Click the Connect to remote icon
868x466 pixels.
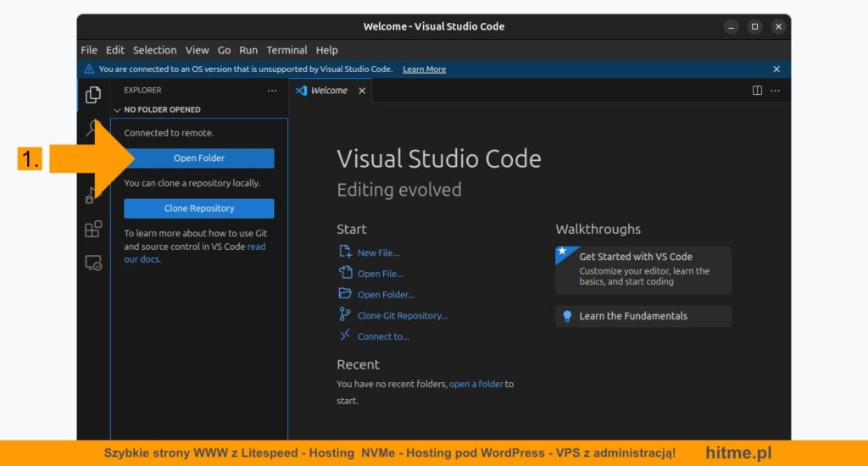(344, 335)
